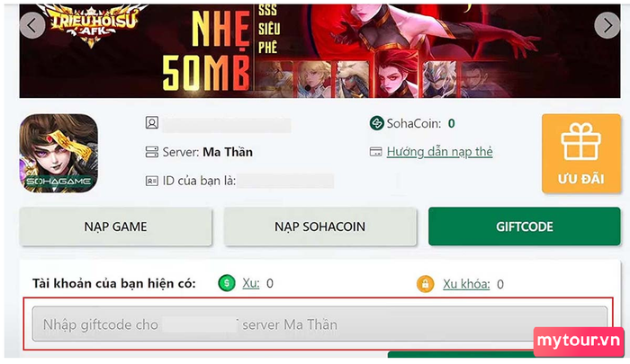Click the user profile icon
Screen dimensions: 630x364
[x=152, y=123]
